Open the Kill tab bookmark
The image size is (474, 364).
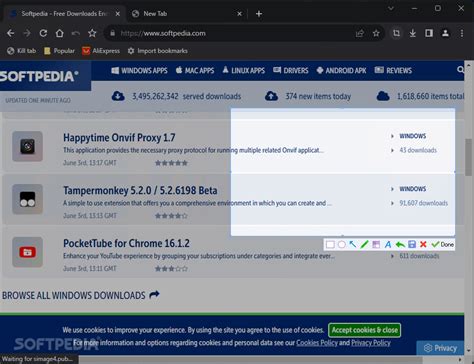(x=21, y=51)
